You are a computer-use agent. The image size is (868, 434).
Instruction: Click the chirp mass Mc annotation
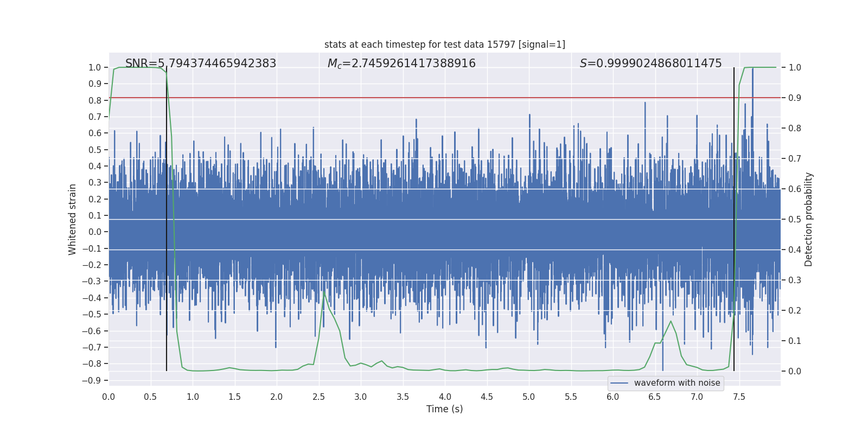401,63
